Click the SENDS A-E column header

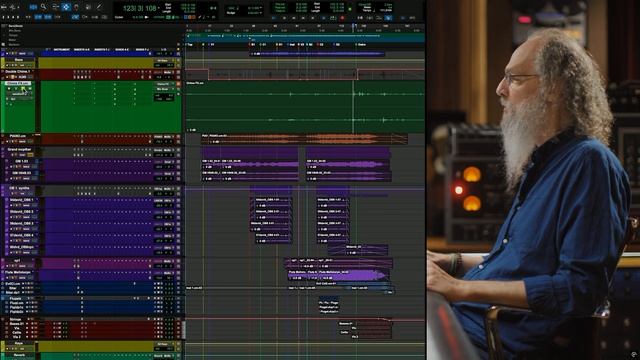tap(122, 49)
